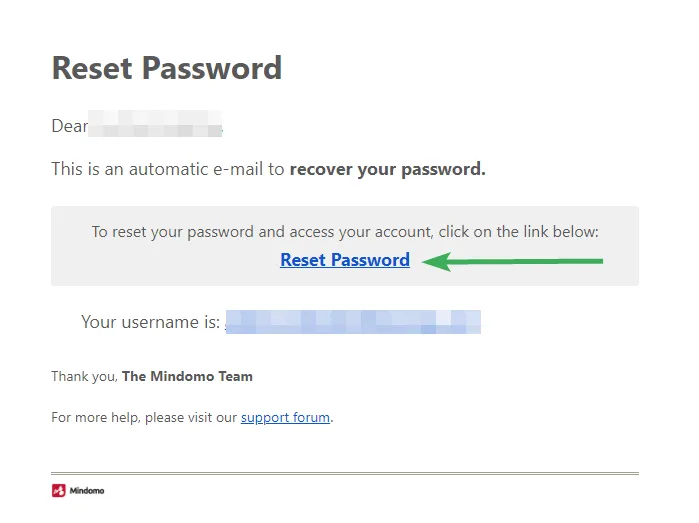
Task: Click the 'Thank you,' closing text
Action: 84,377
